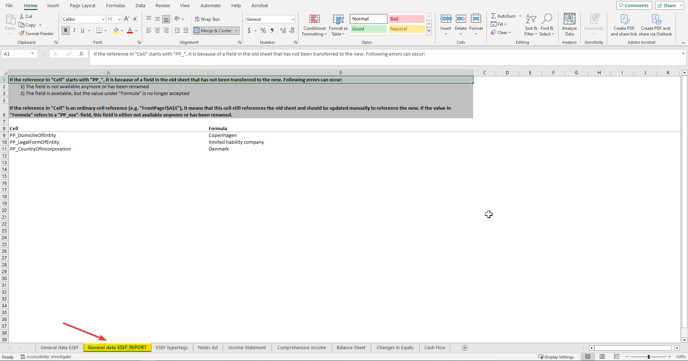Select the Good cell style
The image size is (688, 361).
(x=369, y=29)
